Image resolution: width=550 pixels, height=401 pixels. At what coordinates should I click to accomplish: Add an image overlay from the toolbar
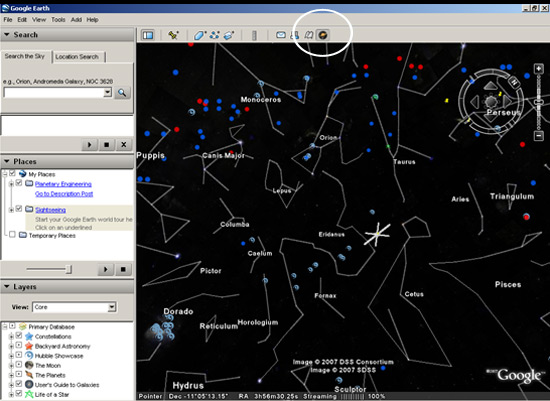229,35
